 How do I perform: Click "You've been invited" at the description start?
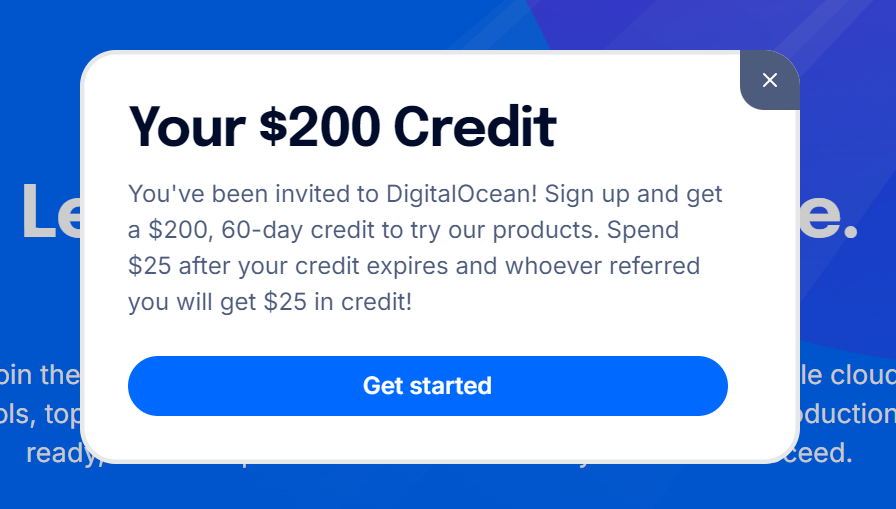click(226, 194)
